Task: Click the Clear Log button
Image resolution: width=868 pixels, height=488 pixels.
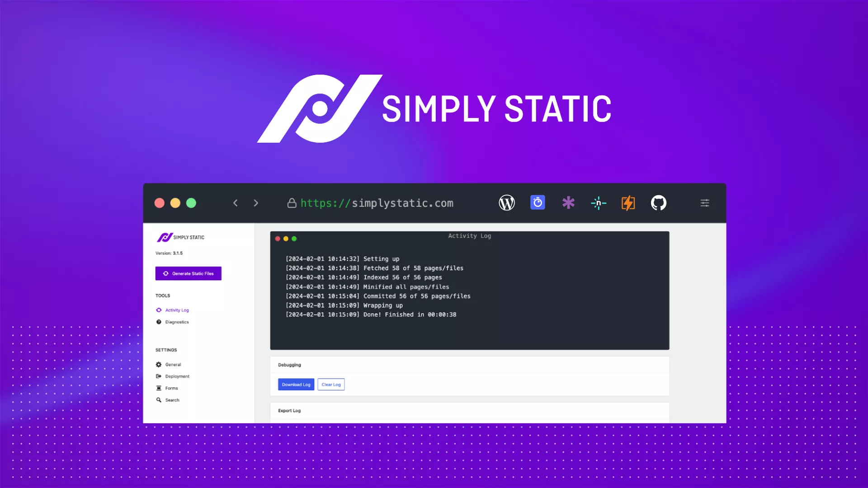Action: 331,385
